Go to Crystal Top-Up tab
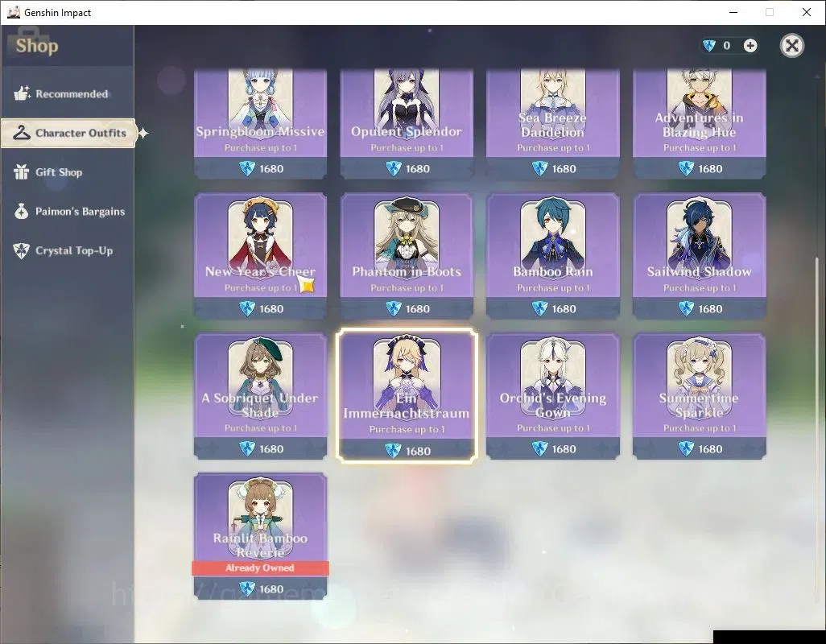The height and width of the screenshot is (644, 826). pos(68,250)
